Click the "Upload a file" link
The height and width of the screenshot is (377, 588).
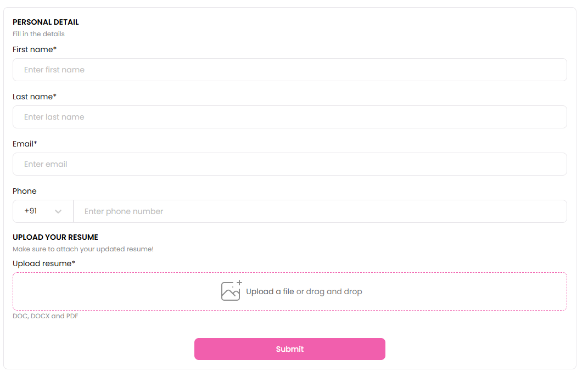point(270,291)
